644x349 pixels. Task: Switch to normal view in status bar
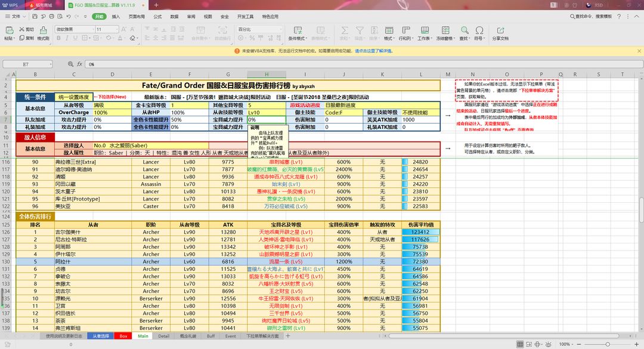(520, 344)
